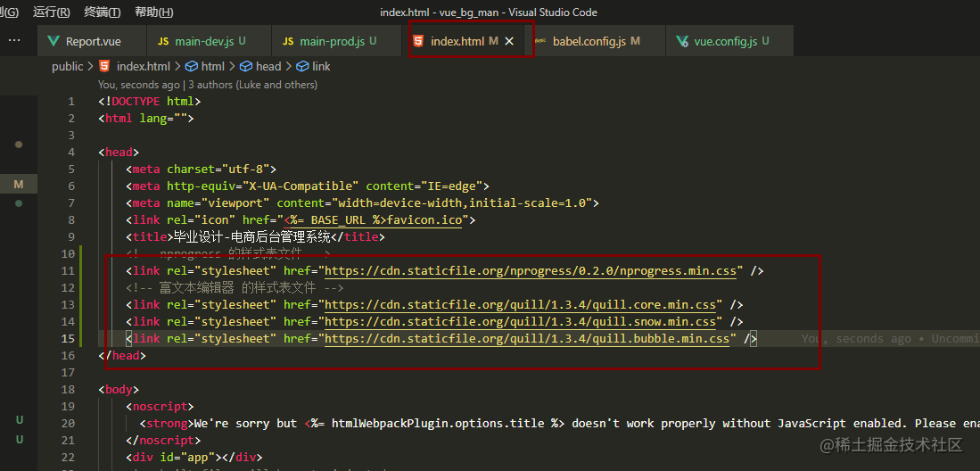
Task: Click the Vue icon on vue.config.js tab
Action: click(682, 41)
